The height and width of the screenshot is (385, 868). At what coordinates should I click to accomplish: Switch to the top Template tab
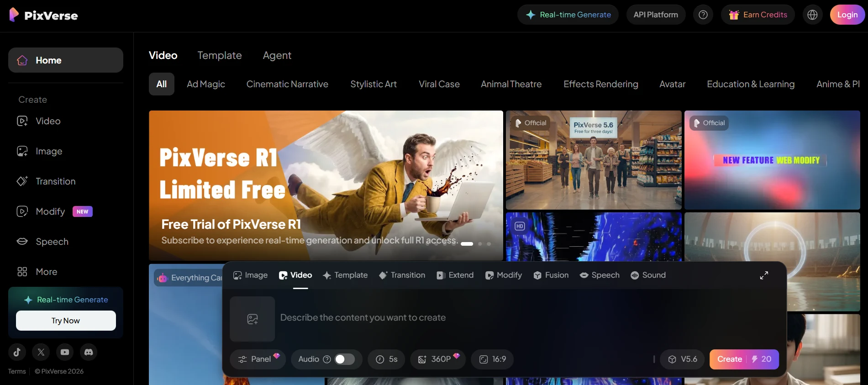tap(220, 55)
